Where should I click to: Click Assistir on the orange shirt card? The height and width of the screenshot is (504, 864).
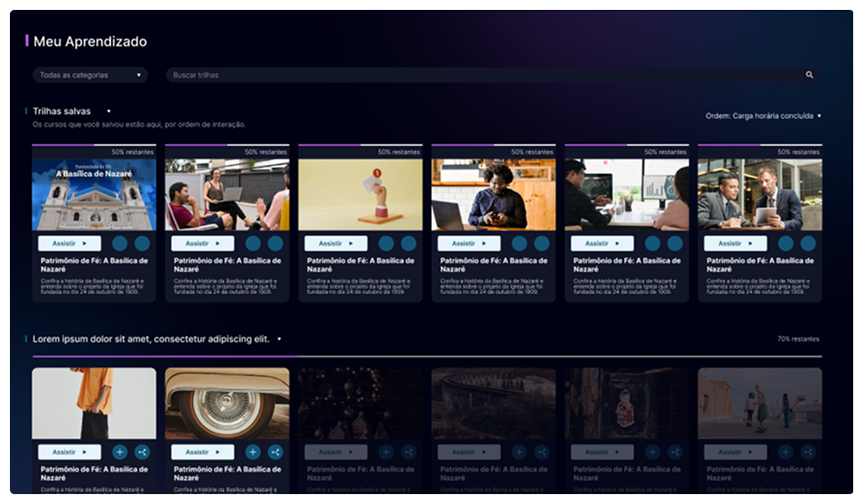point(69,453)
